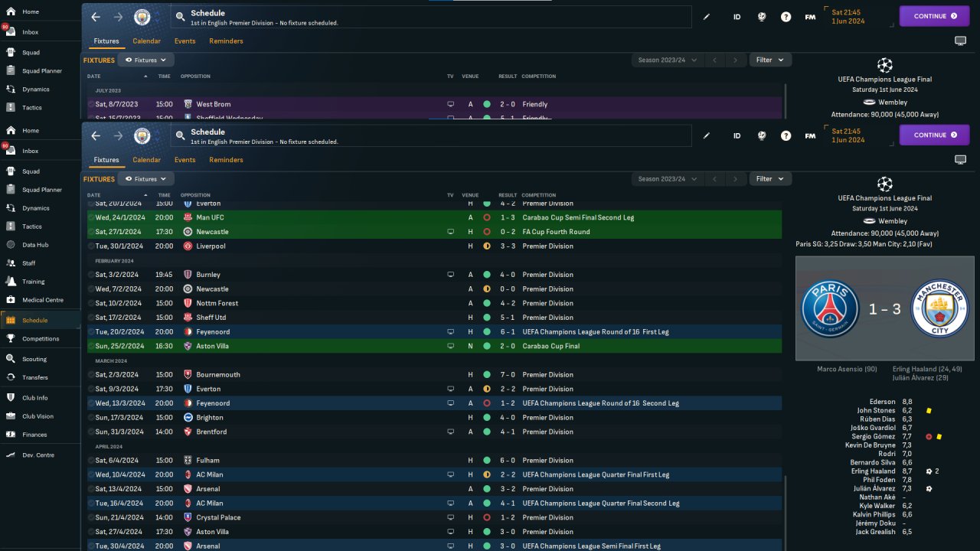Click the large Manchester City crest
This screenshot has height=551, width=980.
939,309
